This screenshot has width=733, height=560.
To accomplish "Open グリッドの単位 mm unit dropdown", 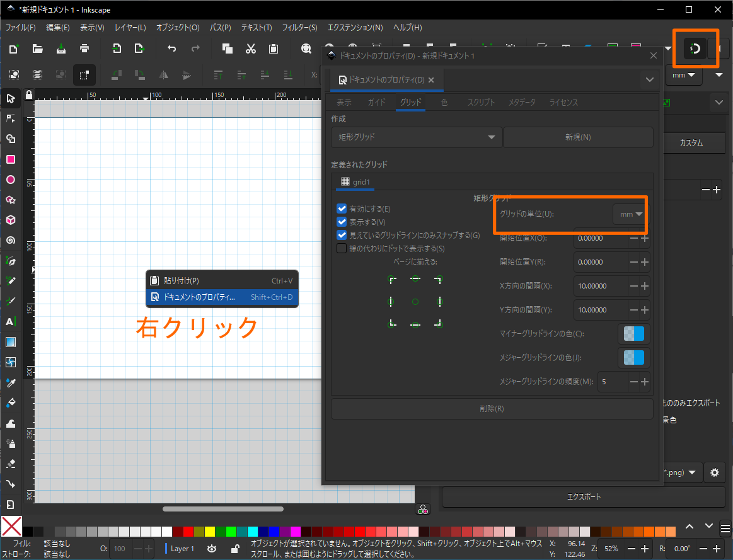I will click(631, 214).
